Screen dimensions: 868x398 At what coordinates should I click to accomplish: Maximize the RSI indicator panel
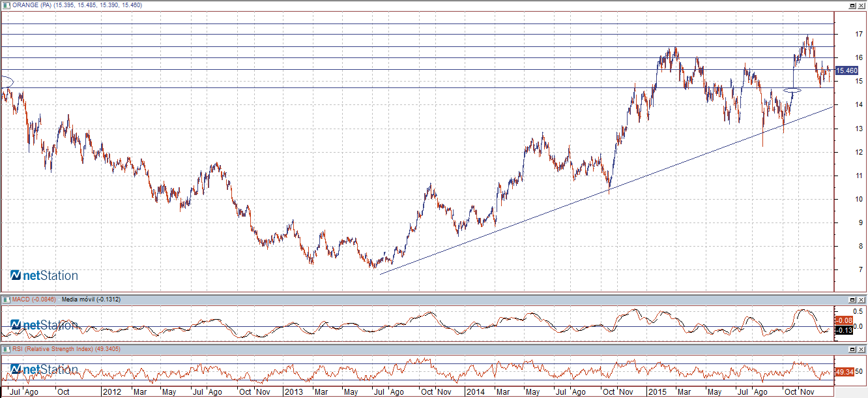(852, 349)
